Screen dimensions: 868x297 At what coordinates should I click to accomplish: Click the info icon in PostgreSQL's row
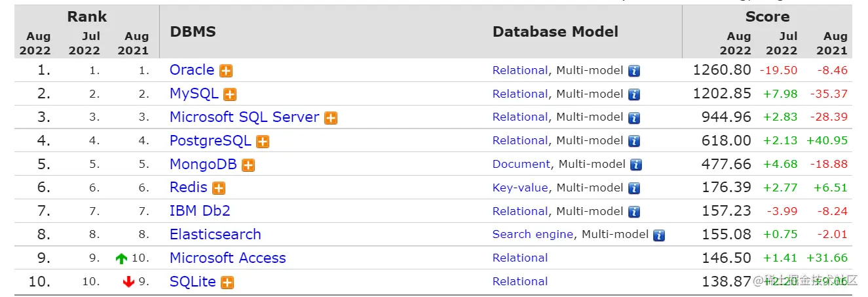coord(634,142)
